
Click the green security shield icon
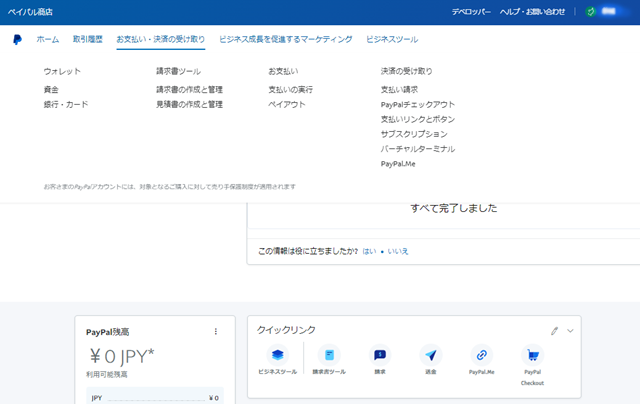pos(592,11)
